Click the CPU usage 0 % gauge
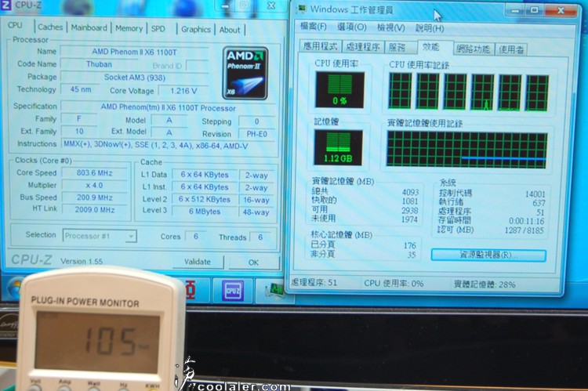 (339, 90)
